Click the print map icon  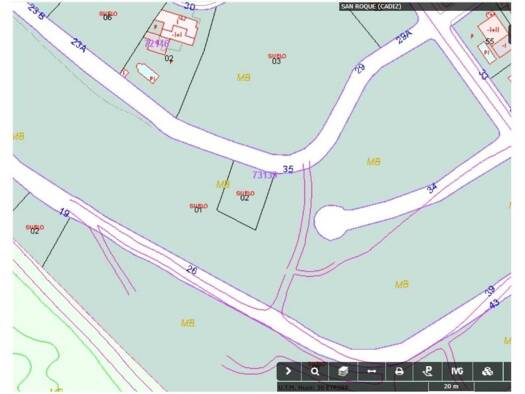point(399,371)
